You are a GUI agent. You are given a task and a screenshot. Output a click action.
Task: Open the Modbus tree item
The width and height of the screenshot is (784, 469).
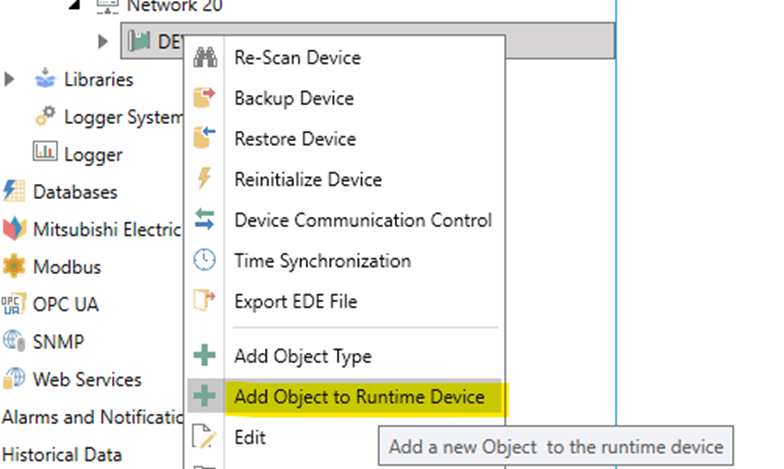pyautogui.click(x=66, y=267)
